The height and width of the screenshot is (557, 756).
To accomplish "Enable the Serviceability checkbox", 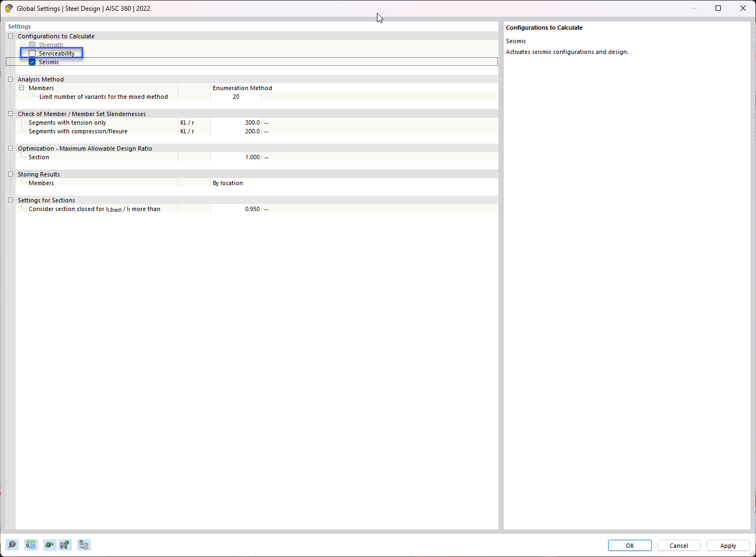I will point(32,53).
